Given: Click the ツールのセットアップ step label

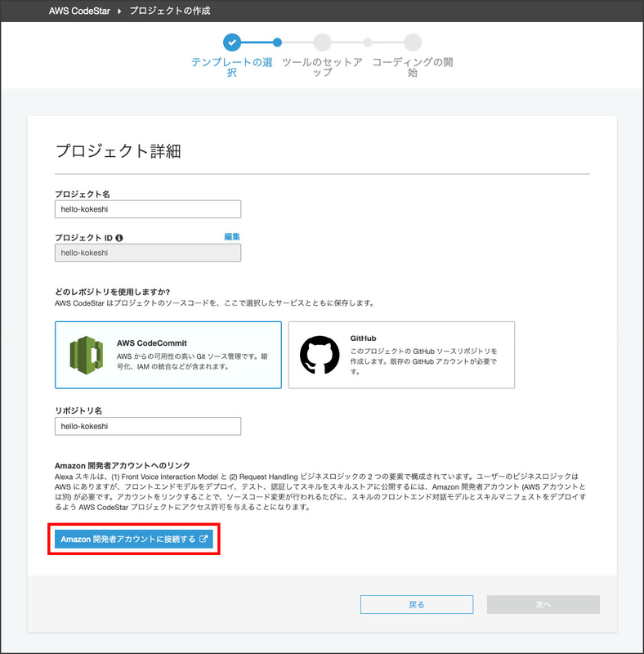Looking at the screenshot, I should 323,67.
